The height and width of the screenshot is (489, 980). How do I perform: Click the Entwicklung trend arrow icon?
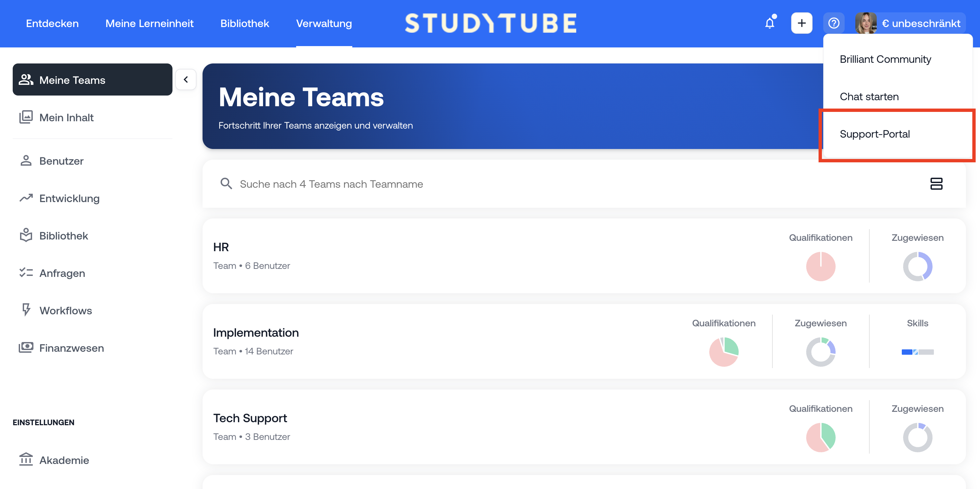click(x=26, y=198)
